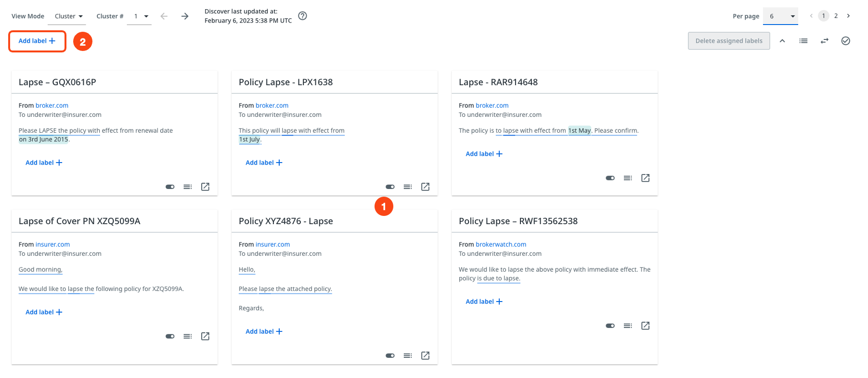Viewport: 868px width, 378px height.
Task: Go to next cluster with right arrow
Action: (185, 16)
